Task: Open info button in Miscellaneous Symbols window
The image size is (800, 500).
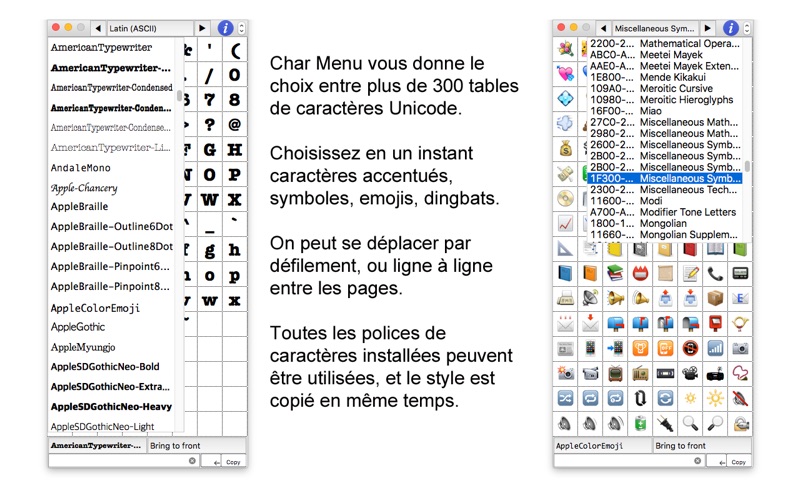Action: click(x=731, y=28)
